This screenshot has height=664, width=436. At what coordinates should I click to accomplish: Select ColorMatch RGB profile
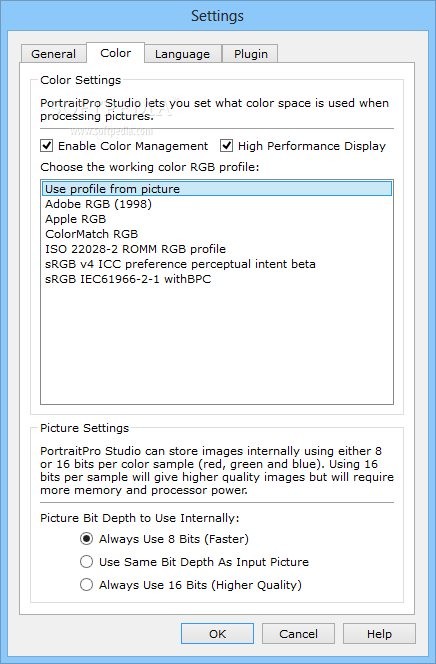(217, 234)
